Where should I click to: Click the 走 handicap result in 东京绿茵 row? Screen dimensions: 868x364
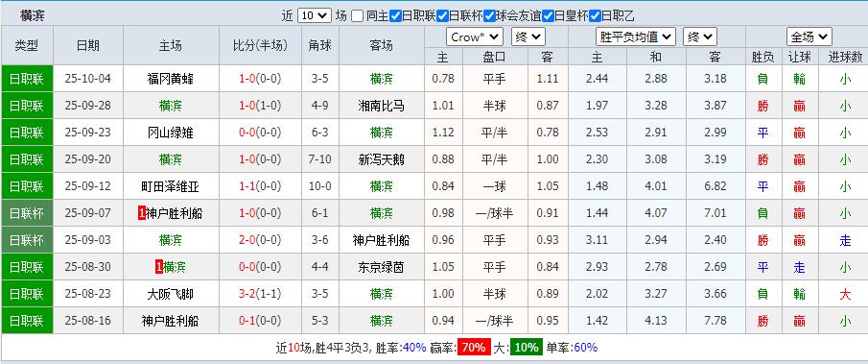pyautogui.click(x=799, y=267)
